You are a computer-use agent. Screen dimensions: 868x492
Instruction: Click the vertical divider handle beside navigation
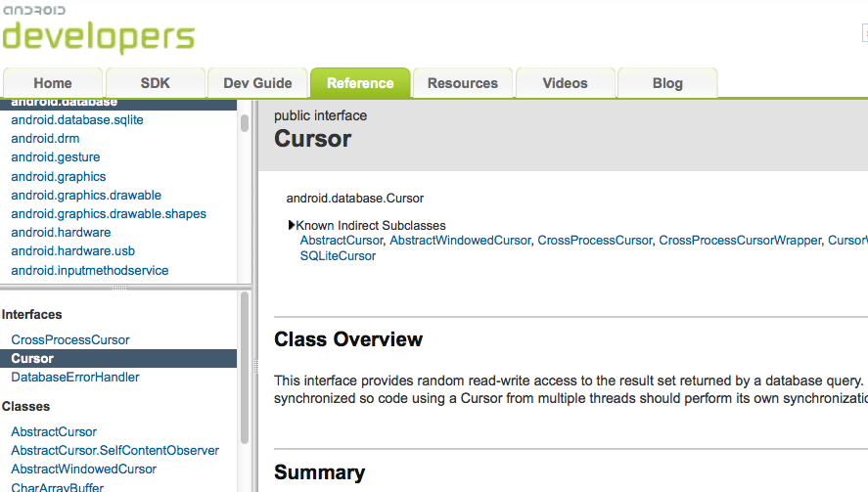click(255, 366)
